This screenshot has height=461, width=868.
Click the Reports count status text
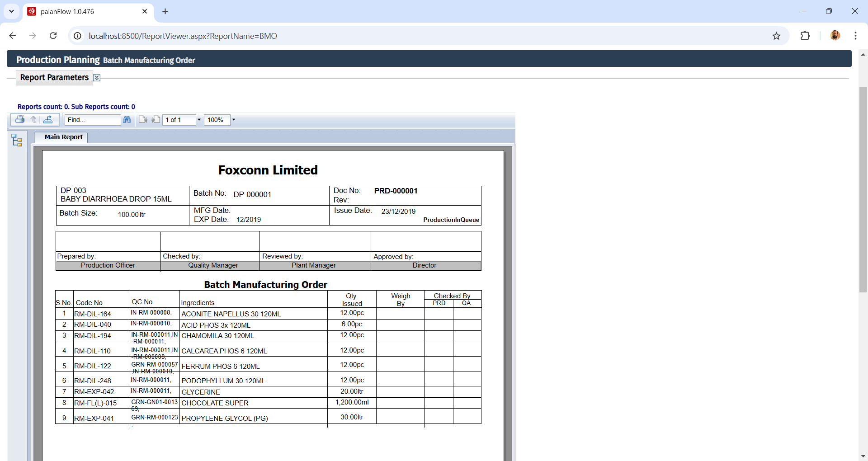click(x=76, y=107)
